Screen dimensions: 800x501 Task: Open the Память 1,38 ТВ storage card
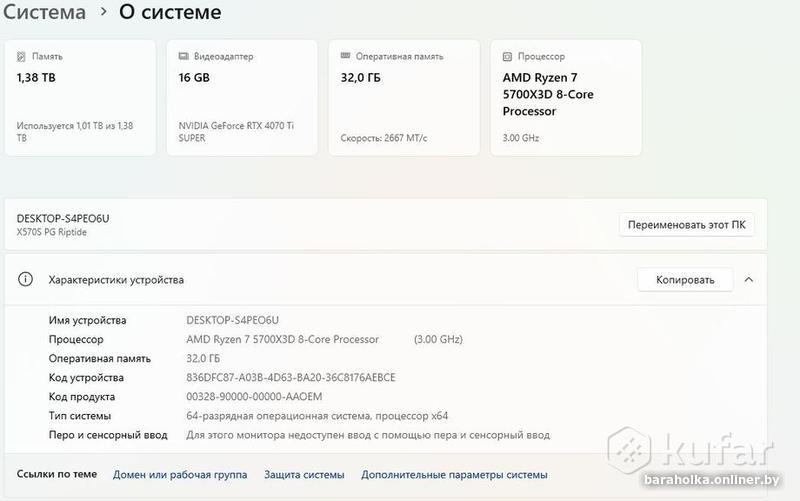[80, 98]
